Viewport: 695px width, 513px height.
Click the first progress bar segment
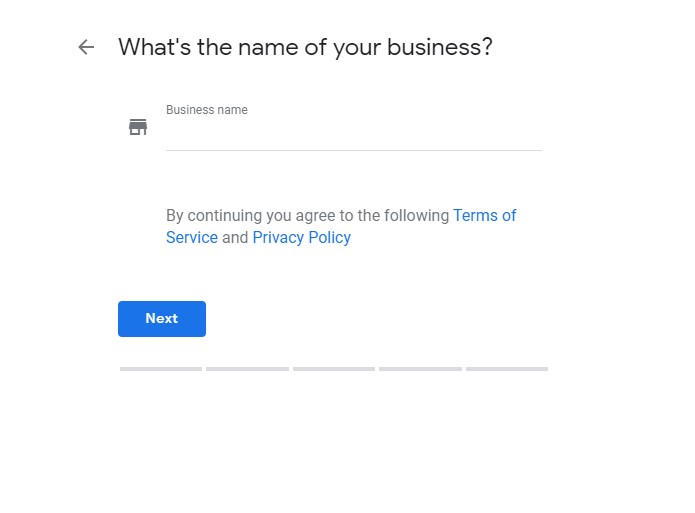pos(161,369)
